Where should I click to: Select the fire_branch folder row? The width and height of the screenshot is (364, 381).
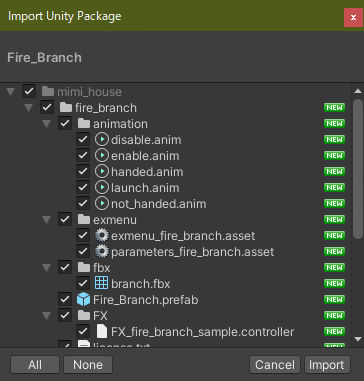tap(175, 108)
